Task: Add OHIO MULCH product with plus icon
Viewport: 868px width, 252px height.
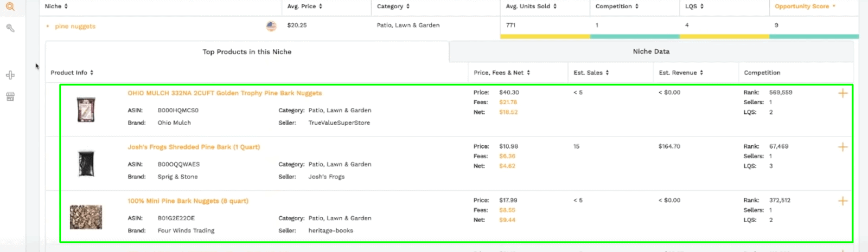Action: click(x=843, y=93)
